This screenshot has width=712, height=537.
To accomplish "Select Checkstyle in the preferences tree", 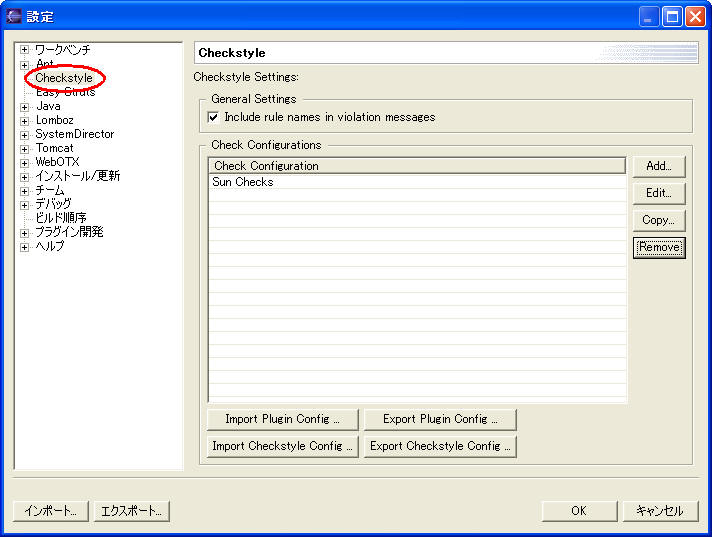I will tap(64, 78).
